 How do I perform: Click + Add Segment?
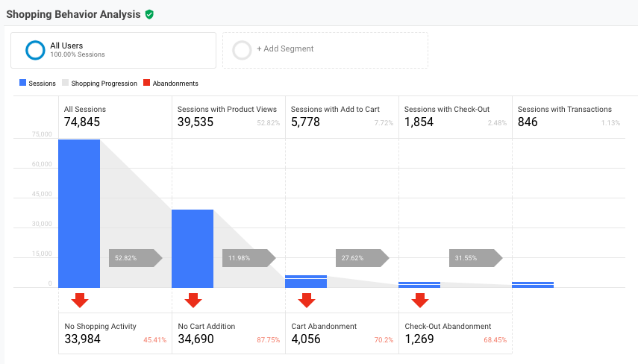coord(285,49)
